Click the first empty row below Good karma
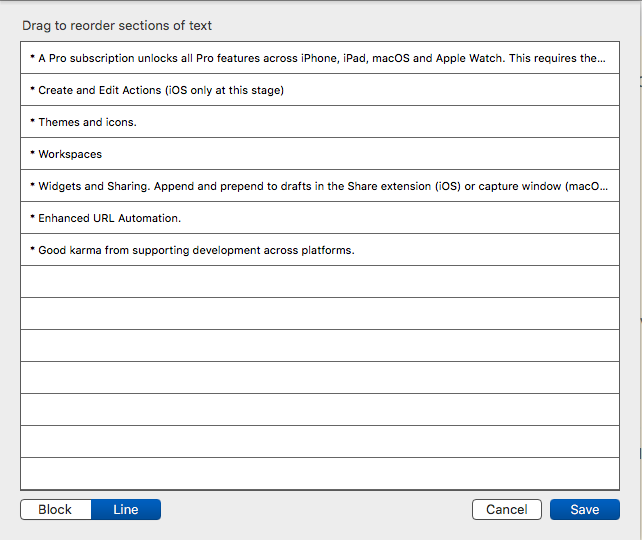Screen dimensions: 642x540 tap(320, 282)
